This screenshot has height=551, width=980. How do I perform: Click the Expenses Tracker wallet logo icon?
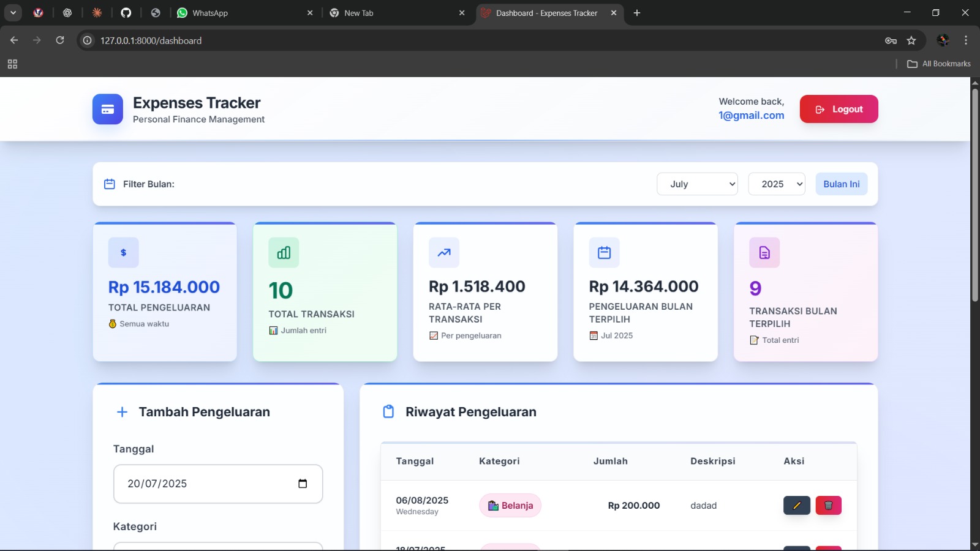107,109
